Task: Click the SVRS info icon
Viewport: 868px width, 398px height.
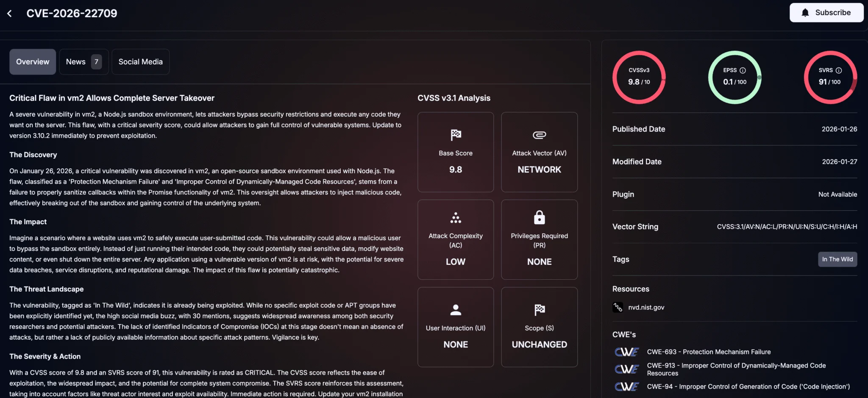Action: click(838, 70)
